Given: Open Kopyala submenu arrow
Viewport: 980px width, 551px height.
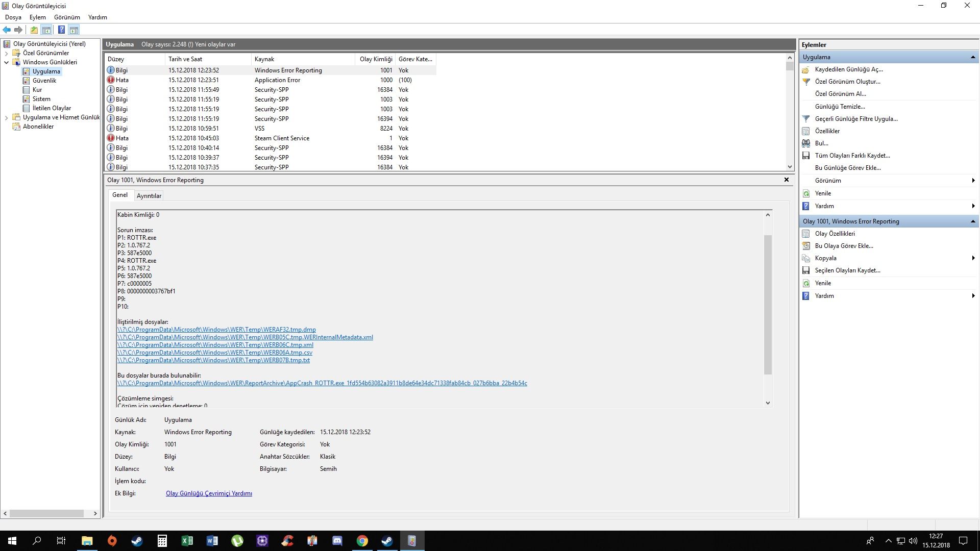Looking at the screenshot, I should pos(973,258).
